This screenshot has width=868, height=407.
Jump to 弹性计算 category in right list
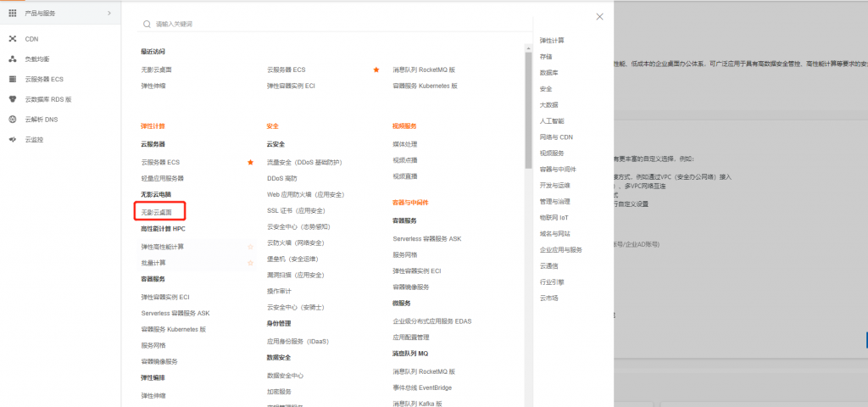pyautogui.click(x=552, y=41)
